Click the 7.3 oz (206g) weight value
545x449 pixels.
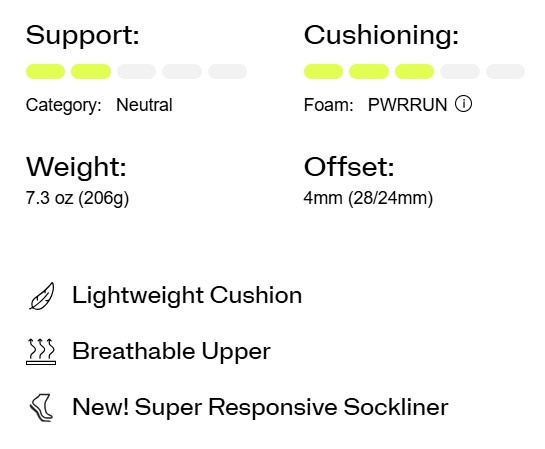point(77,198)
